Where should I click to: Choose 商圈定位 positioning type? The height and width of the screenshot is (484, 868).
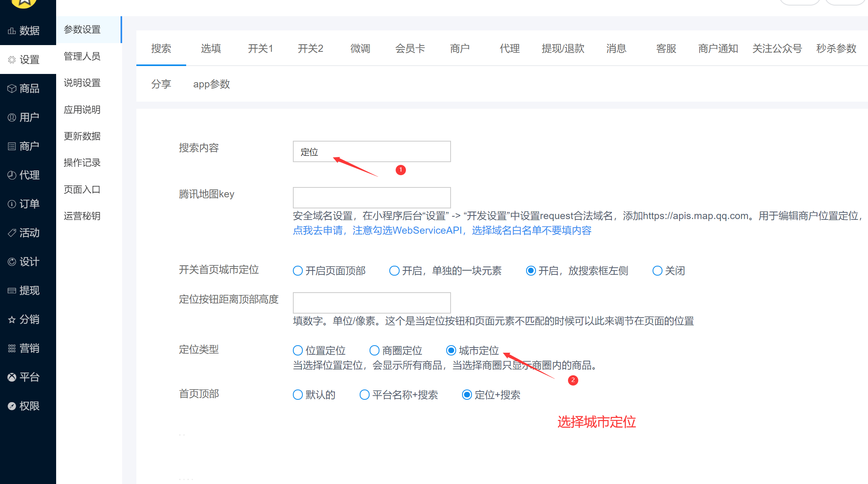point(374,350)
